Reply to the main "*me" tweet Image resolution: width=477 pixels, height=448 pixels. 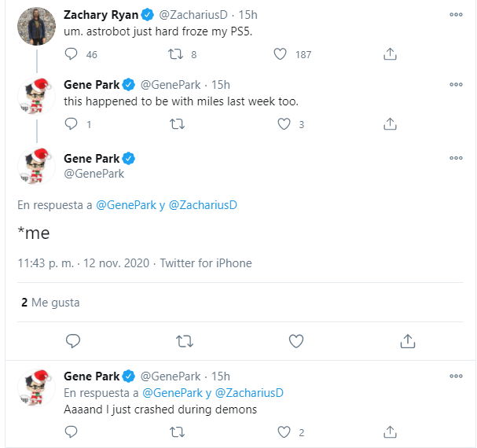(x=73, y=340)
